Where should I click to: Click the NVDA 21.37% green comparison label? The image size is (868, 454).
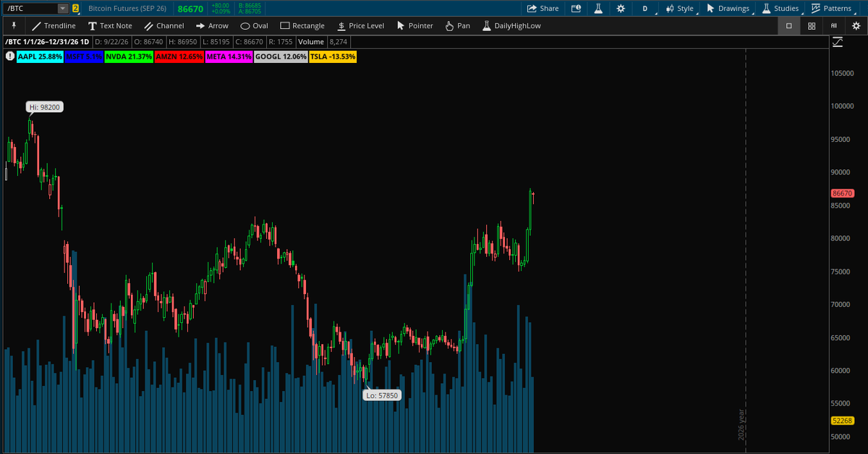[129, 56]
